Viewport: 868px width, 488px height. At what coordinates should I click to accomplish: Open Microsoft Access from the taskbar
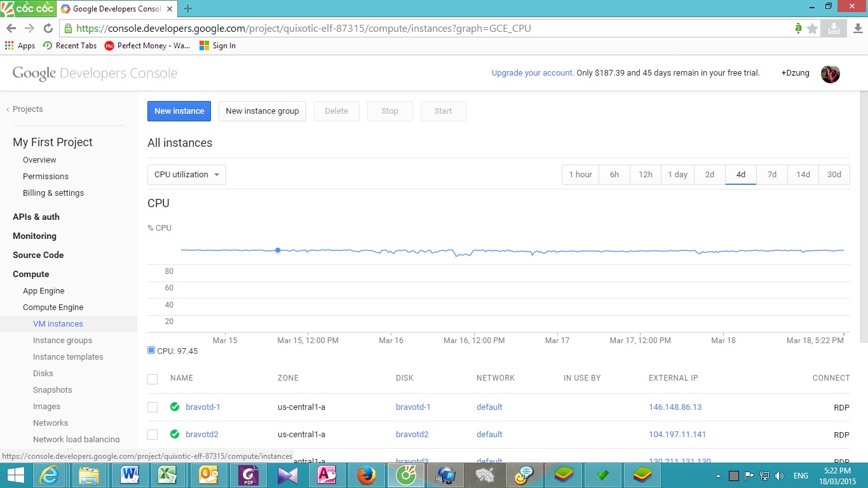326,475
